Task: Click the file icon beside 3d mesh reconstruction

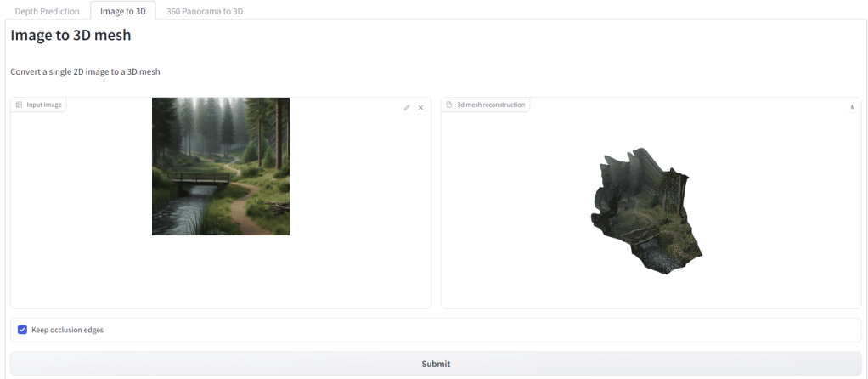Action: click(450, 105)
